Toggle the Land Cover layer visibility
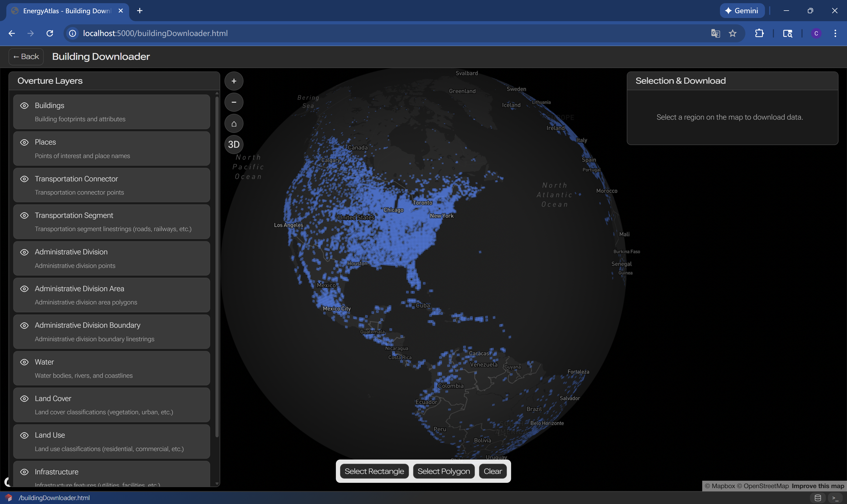This screenshot has width=847, height=504. (24, 399)
